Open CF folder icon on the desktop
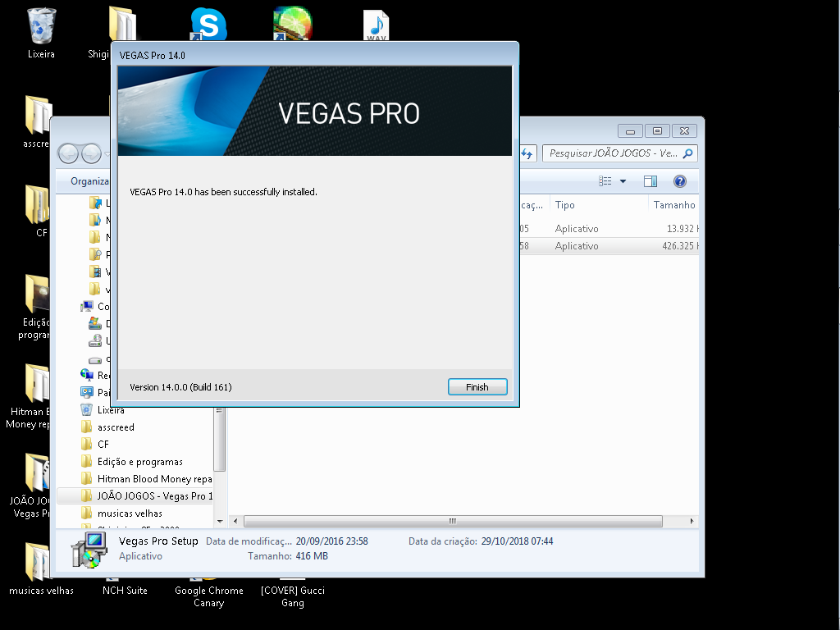This screenshot has height=630, width=840. [38, 211]
